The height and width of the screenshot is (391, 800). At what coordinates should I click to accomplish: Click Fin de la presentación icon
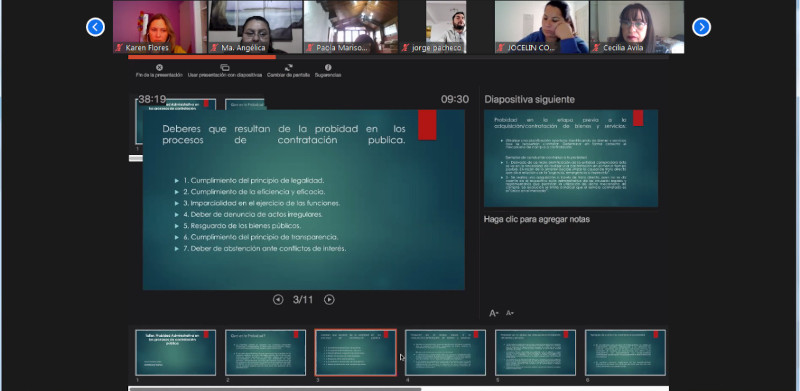click(x=159, y=67)
